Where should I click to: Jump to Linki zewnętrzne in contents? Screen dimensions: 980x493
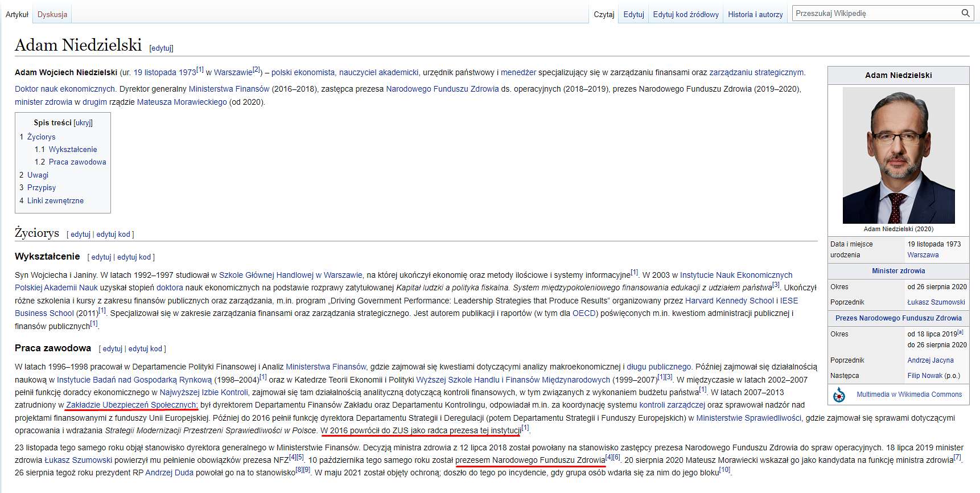point(55,200)
